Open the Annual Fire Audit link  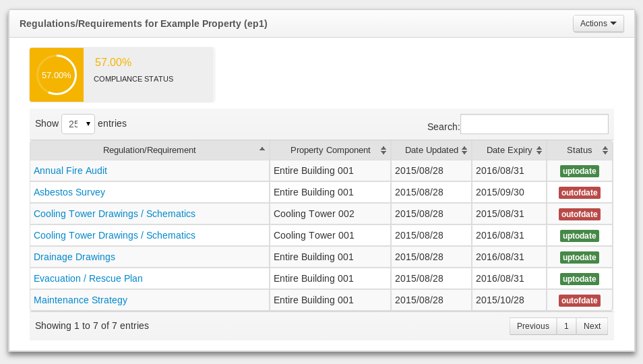[70, 171]
